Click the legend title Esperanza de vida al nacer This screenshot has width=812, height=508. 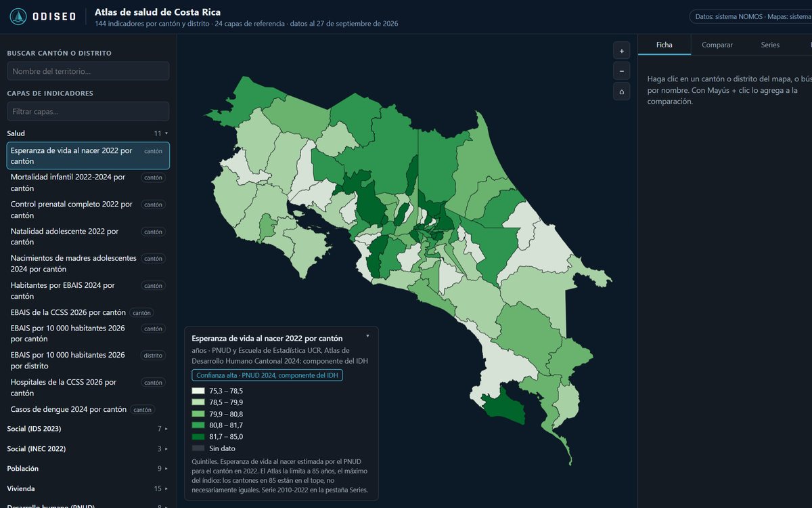pyautogui.click(x=267, y=338)
